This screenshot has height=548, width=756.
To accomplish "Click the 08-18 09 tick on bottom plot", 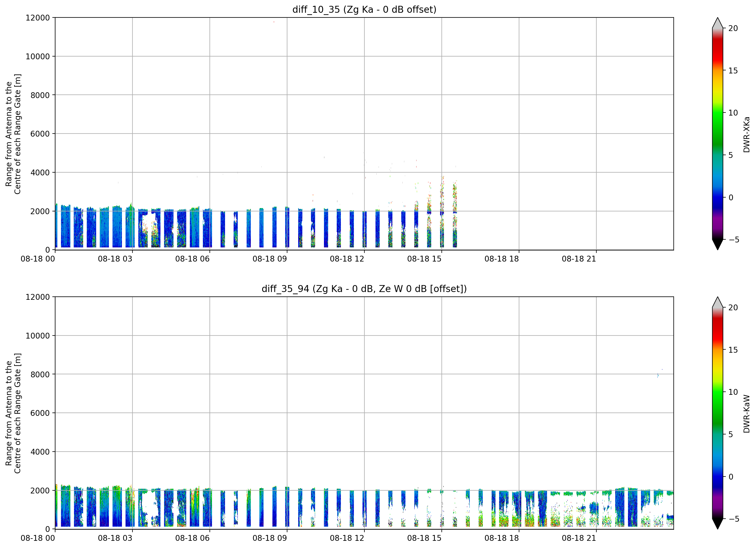I will coord(270,538).
